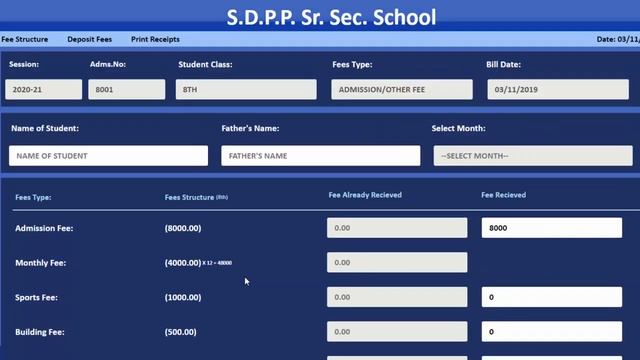
Task: Click the S.D.P.P. Sr. Sec. School title
Action: [331, 18]
